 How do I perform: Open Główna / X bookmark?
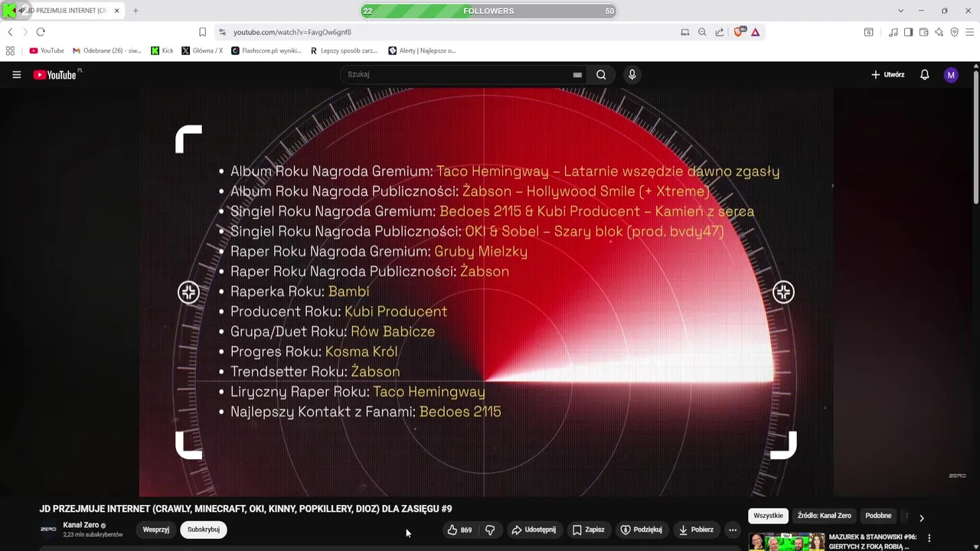(x=202, y=51)
